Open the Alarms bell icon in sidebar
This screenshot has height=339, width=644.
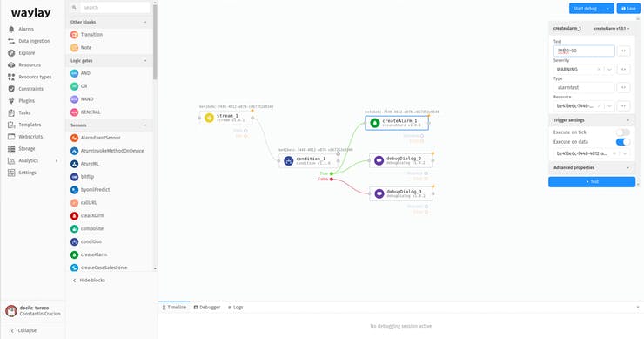[11, 30]
